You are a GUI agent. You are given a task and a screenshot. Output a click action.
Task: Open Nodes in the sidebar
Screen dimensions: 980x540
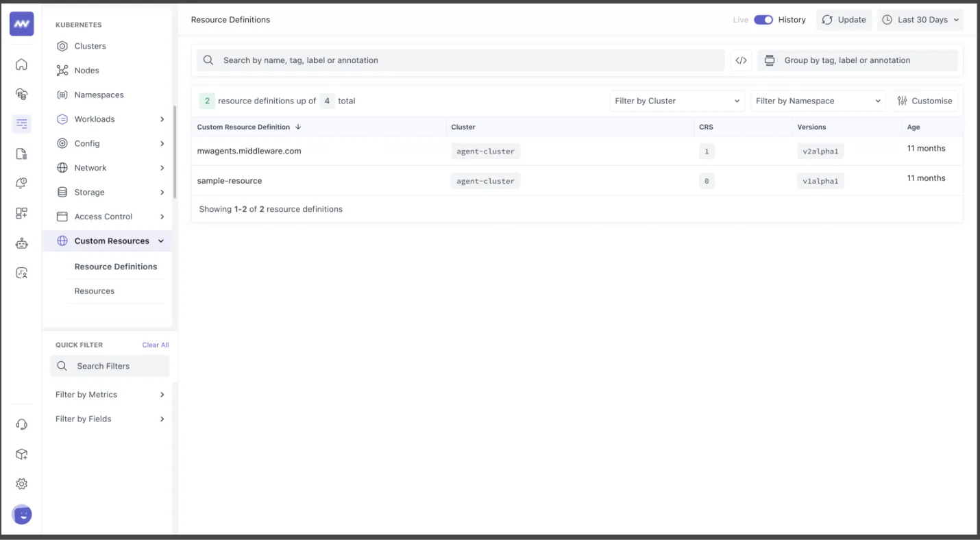(x=86, y=71)
